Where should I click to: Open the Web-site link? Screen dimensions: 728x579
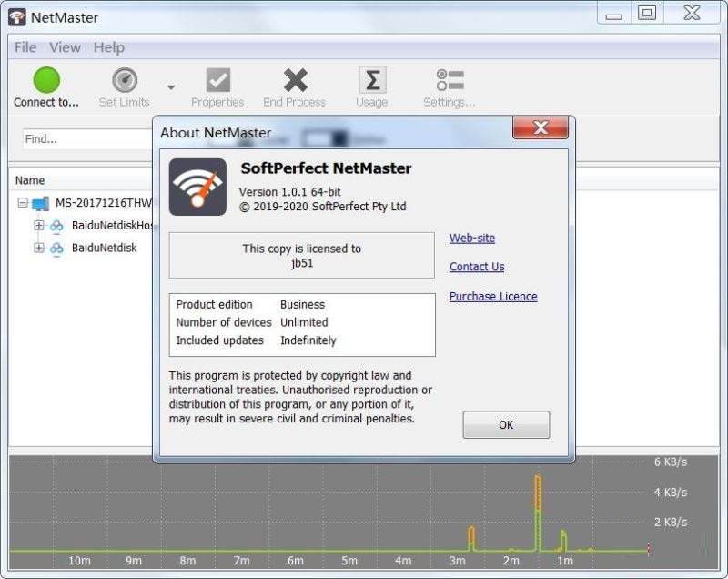click(471, 238)
